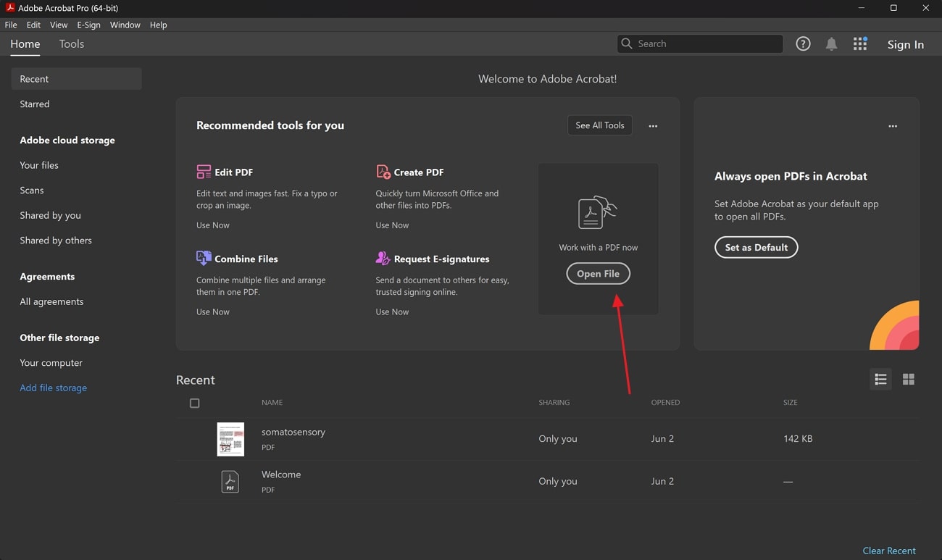
Task: Click Use Now under Request E-signatures
Action: 392,312
